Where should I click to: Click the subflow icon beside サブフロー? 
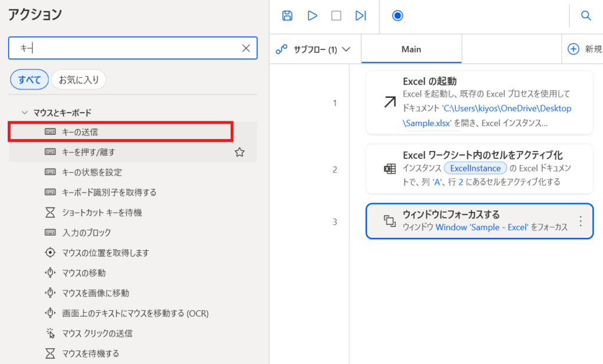coord(281,49)
